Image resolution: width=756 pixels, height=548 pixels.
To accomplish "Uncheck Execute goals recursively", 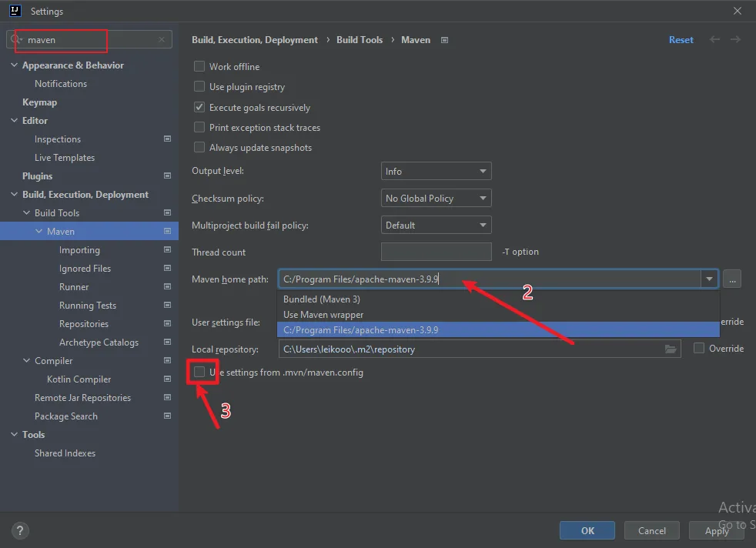I will [x=199, y=108].
